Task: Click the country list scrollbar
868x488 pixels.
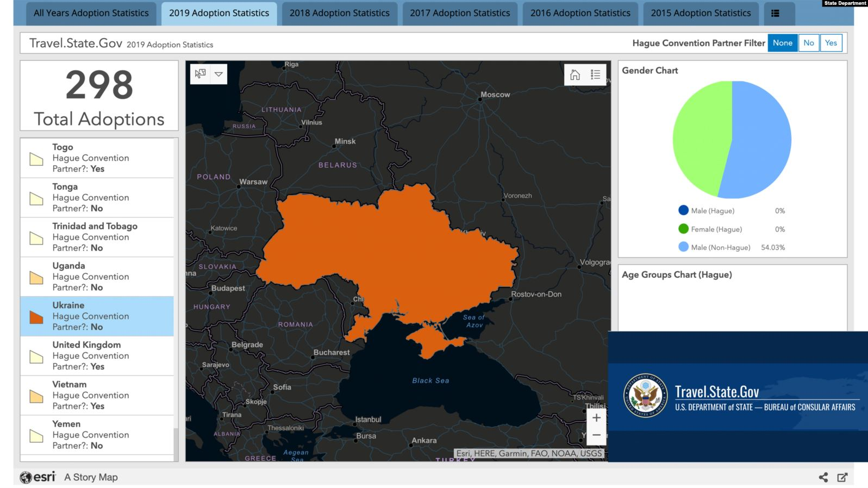Action: 176,443
